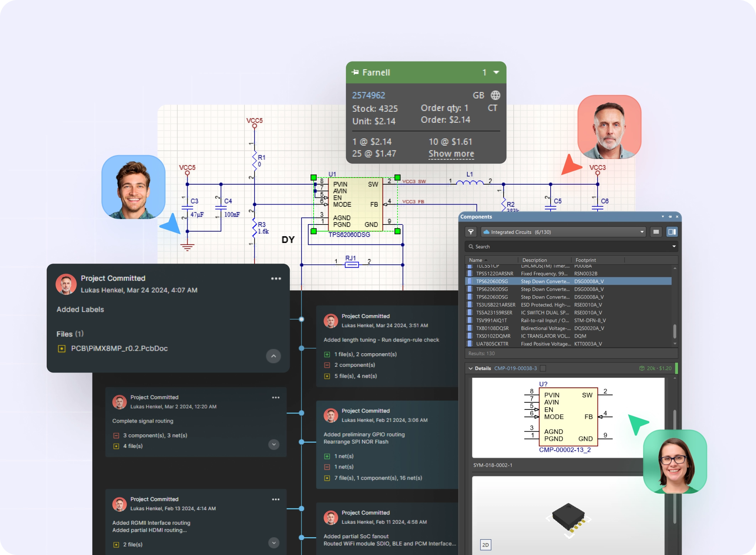Select the TS3USB221ARSER component row
Image resolution: width=756 pixels, height=555 pixels.
point(568,305)
